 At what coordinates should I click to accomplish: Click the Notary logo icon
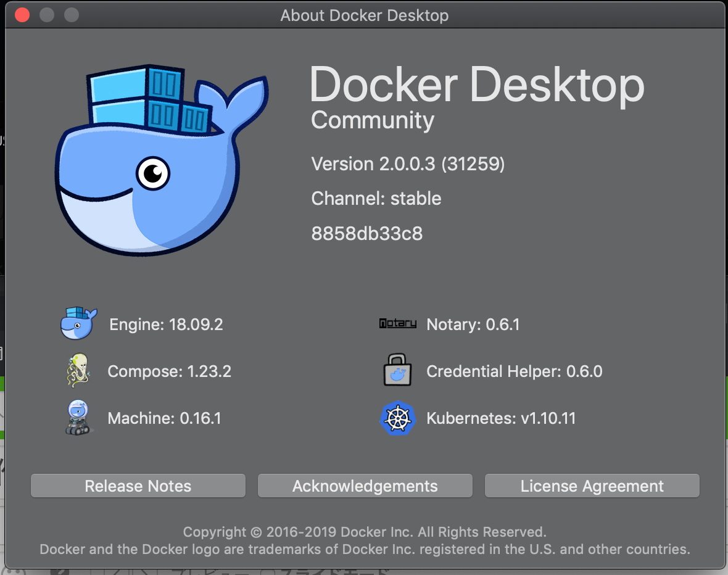tap(397, 324)
